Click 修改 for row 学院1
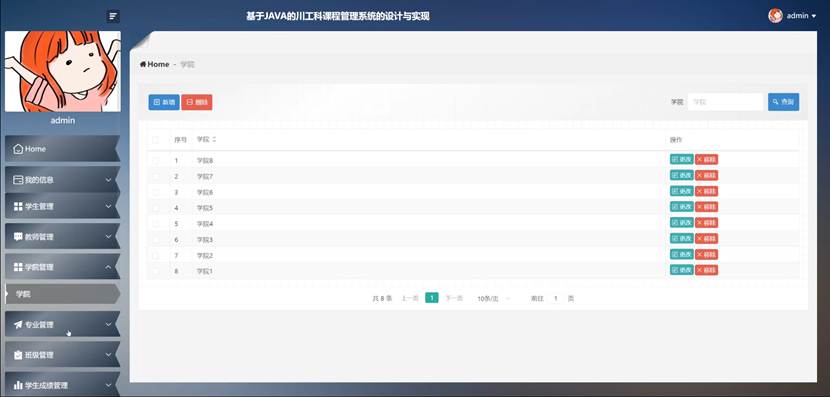Image resolution: width=830 pixels, height=397 pixels. pyautogui.click(x=681, y=270)
